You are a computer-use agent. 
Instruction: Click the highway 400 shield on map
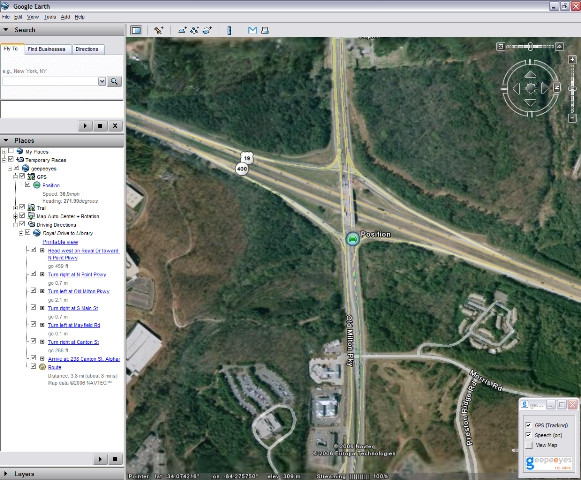click(242, 169)
